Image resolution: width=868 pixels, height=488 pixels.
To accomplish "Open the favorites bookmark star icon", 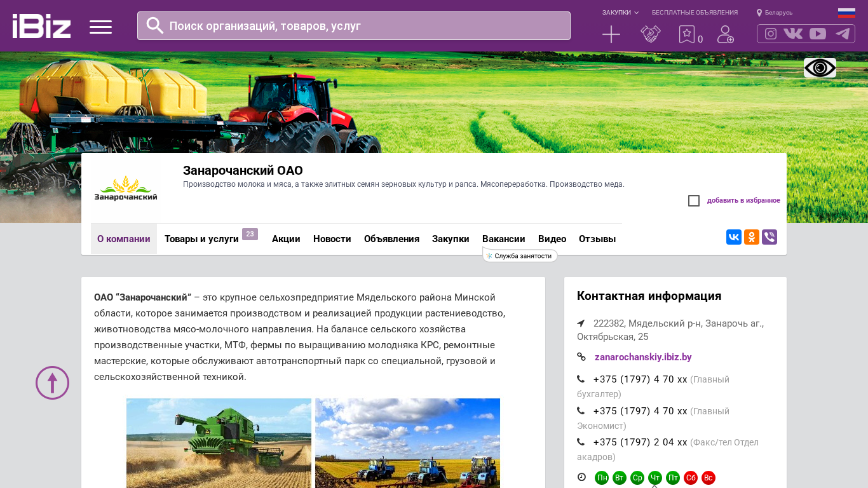I will [687, 34].
